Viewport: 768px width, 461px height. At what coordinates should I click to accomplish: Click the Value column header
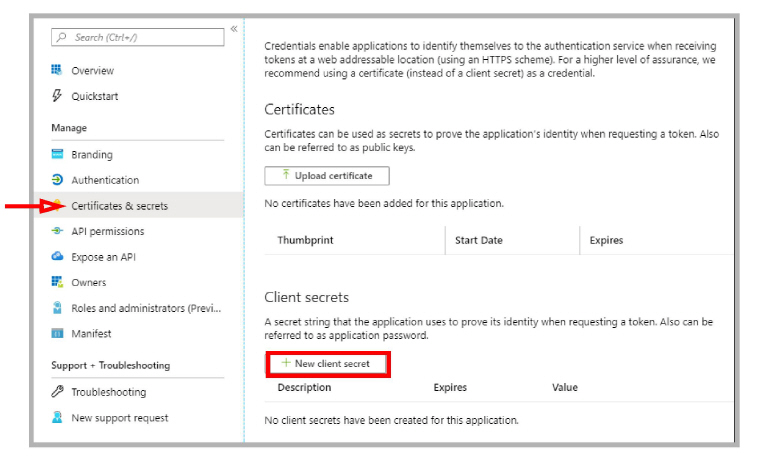pos(565,387)
